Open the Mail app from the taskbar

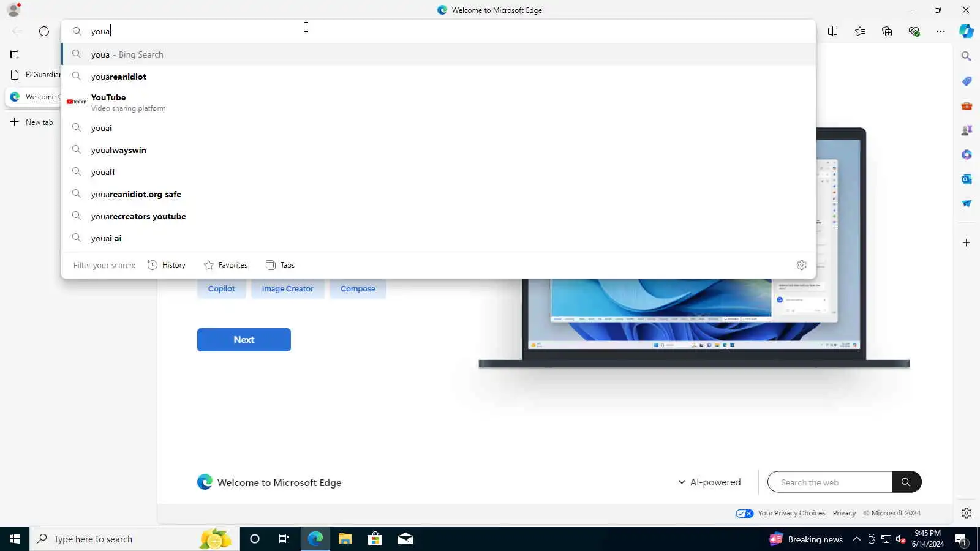tap(405, 539)
